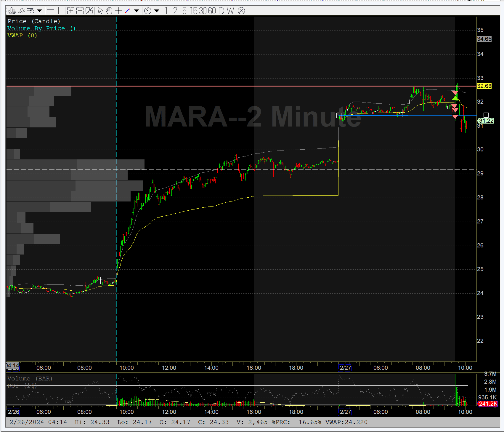
Task: Select the trend line drawing tool
Action: 128,11
